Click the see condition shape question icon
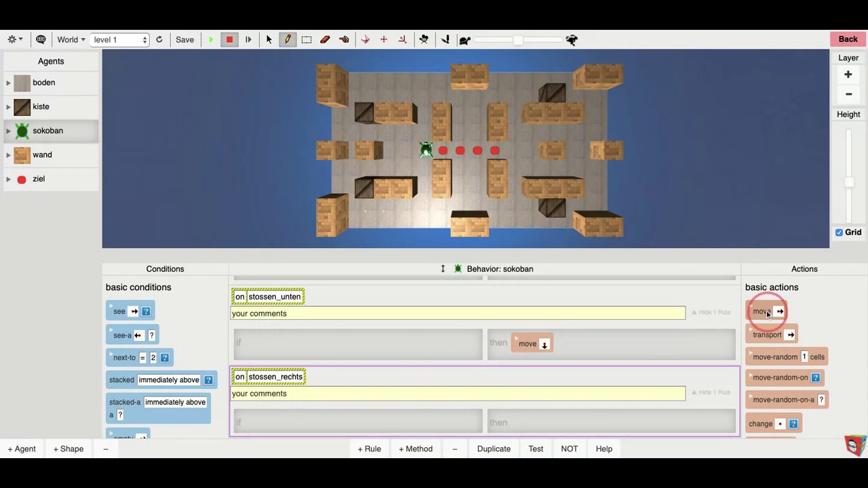This screenshot has height=488, width=868. point(146,312)
